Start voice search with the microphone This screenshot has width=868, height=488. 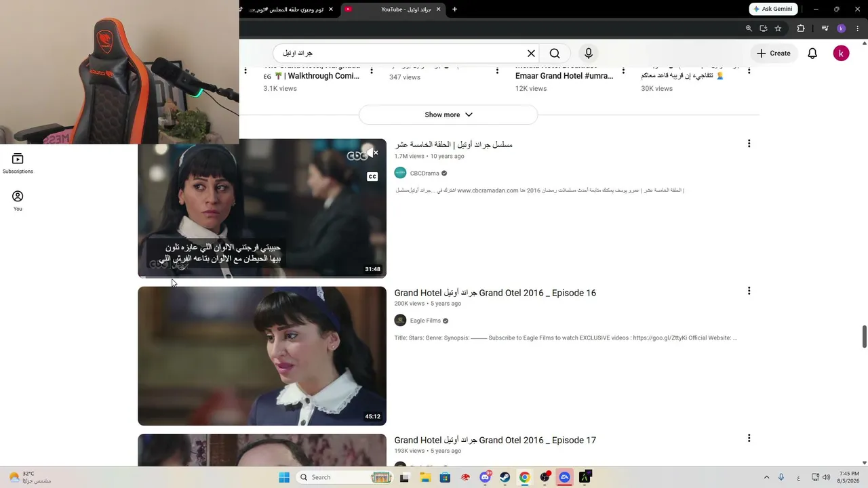[x=589, y=54]
